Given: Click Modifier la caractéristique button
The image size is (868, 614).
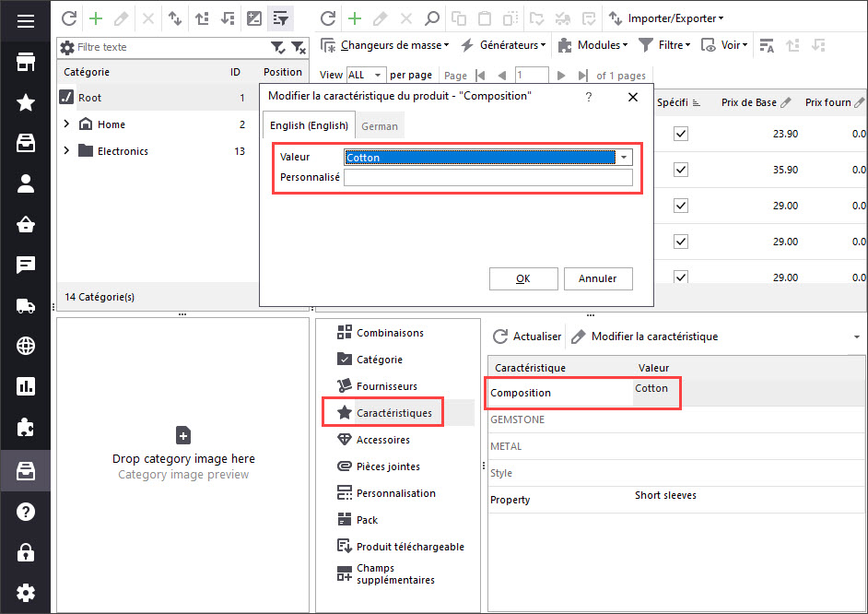Looking at the screenshot, I should click(x=645, y=337).
